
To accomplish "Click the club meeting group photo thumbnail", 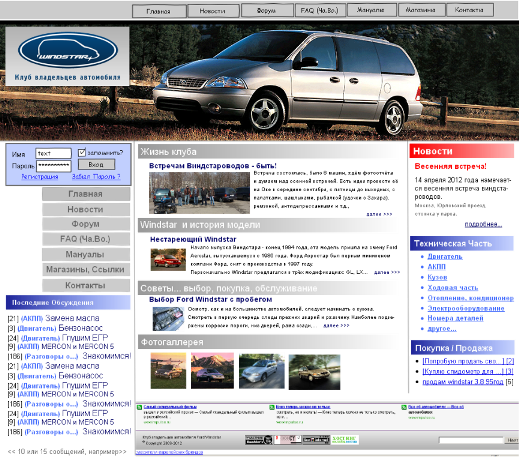I will (199, 193).
